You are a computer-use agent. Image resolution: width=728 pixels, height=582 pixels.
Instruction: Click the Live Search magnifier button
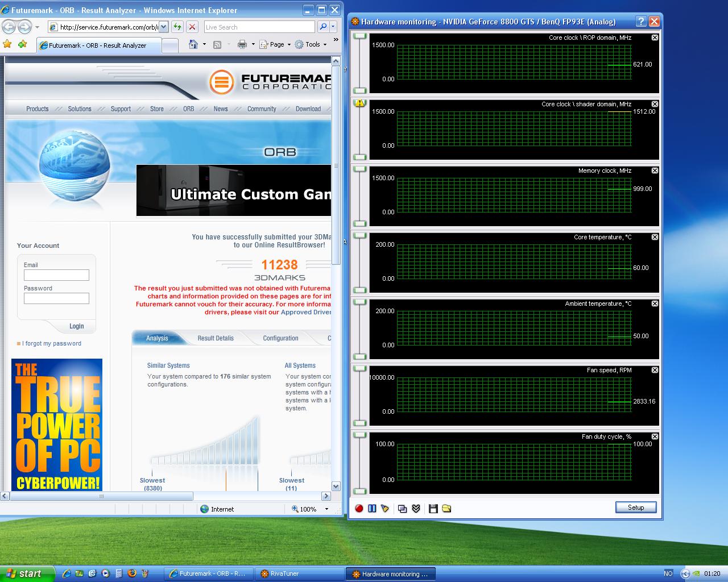pos(322,27)
